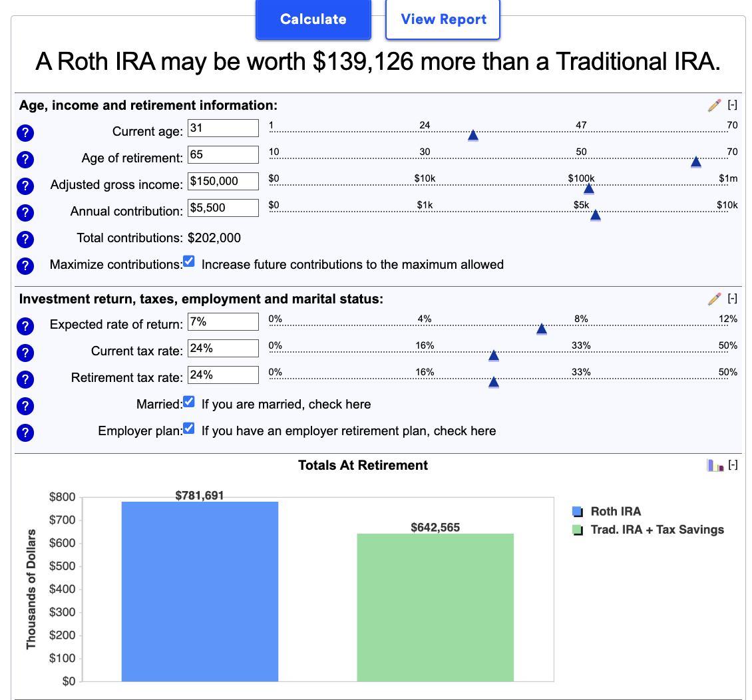The height and width of the screenshot is (700, 752).
Task: Click the Trad. IRA + Tax Savings legend swatch
Action: point(578,530)
